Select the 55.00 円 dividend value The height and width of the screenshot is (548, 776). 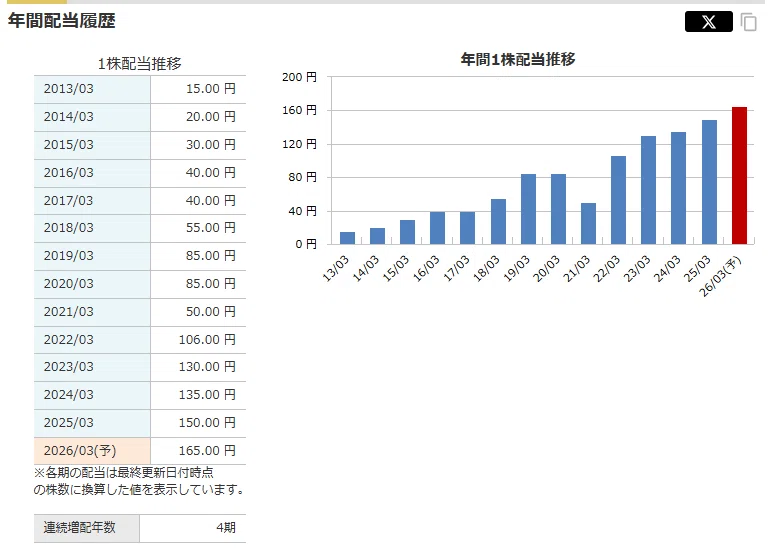(211, 228)
